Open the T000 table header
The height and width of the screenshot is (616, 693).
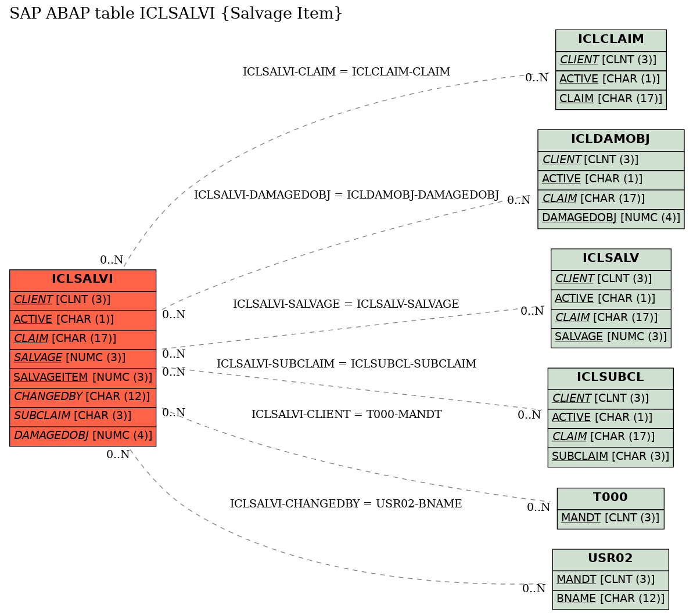[x=611, y=498]
